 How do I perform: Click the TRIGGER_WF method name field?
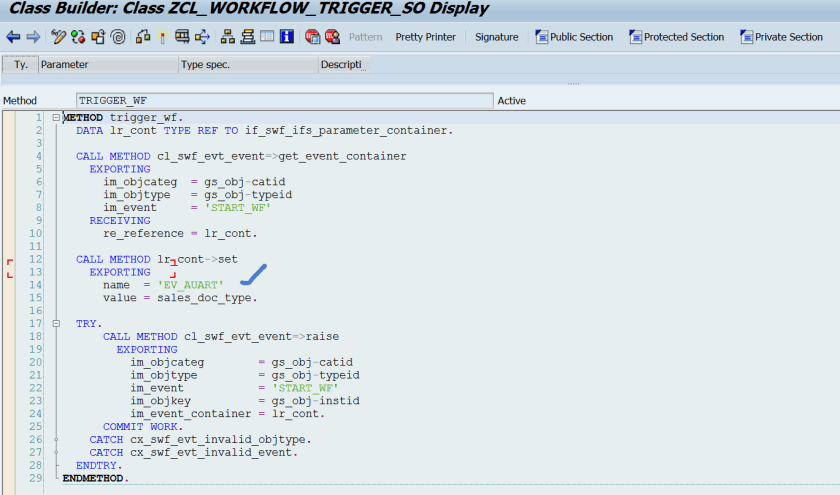click(284, 101)
